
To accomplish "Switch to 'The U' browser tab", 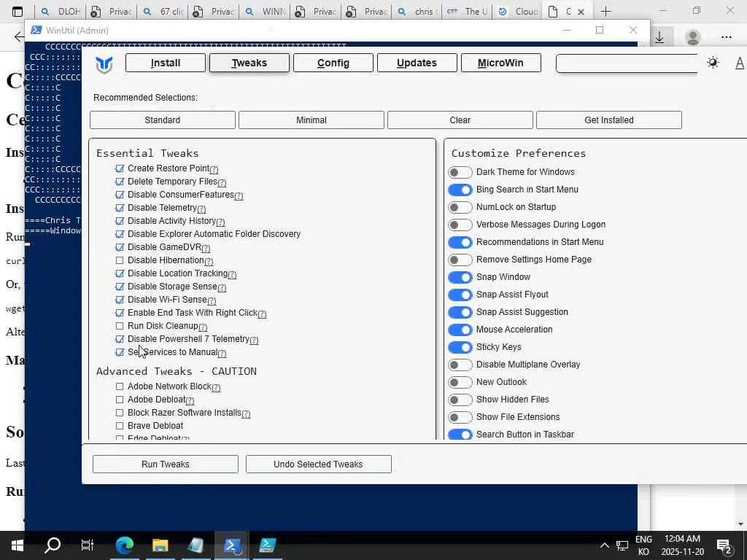I will coord(468,12).
